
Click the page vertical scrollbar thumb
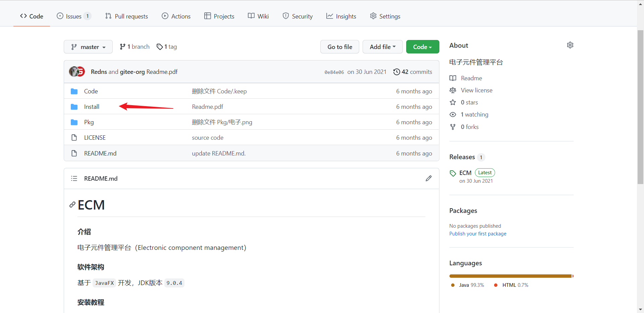640,107
